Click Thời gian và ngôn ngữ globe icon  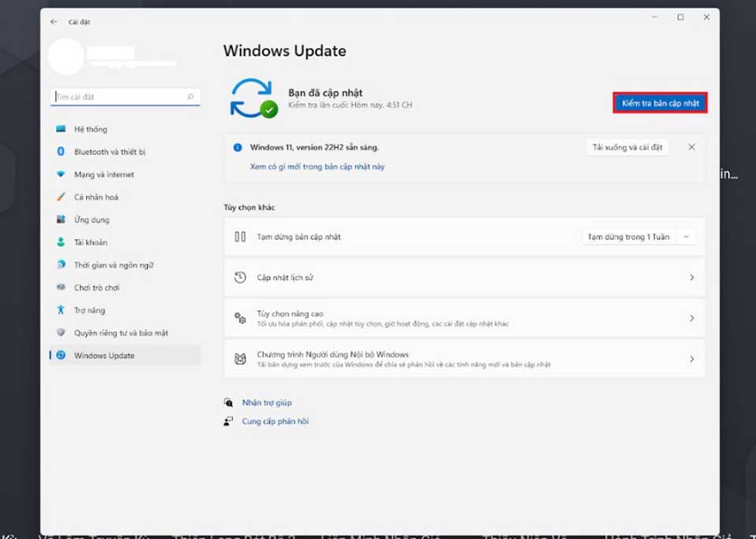pos(61,264)
